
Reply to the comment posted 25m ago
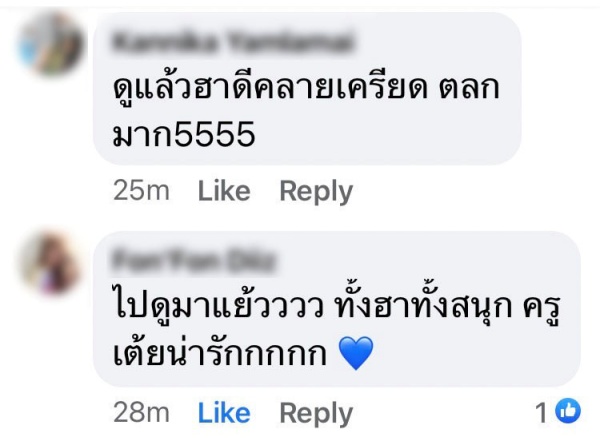(316, 192)
